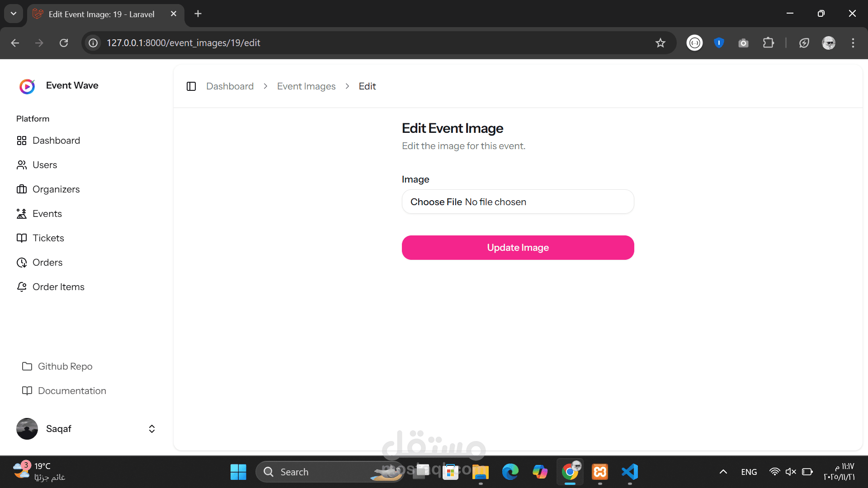Open the browser tab search dropdown
Screen dimensions: 868x488
14,14
